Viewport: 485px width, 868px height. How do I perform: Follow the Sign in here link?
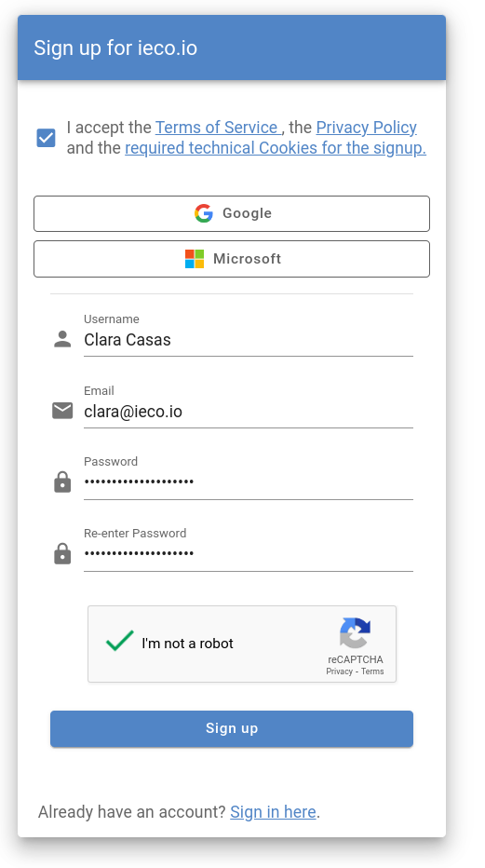[x=273, y=812]
